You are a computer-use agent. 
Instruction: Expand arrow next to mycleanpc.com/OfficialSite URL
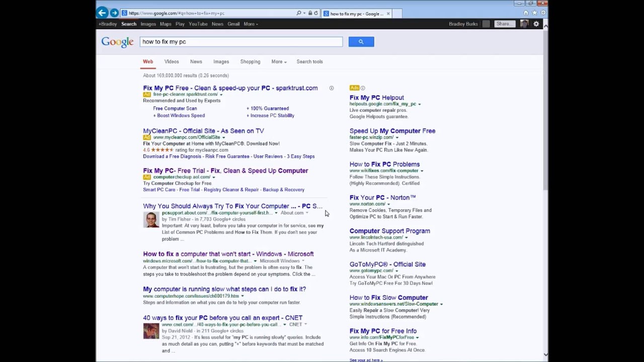(x=223, y=137)
